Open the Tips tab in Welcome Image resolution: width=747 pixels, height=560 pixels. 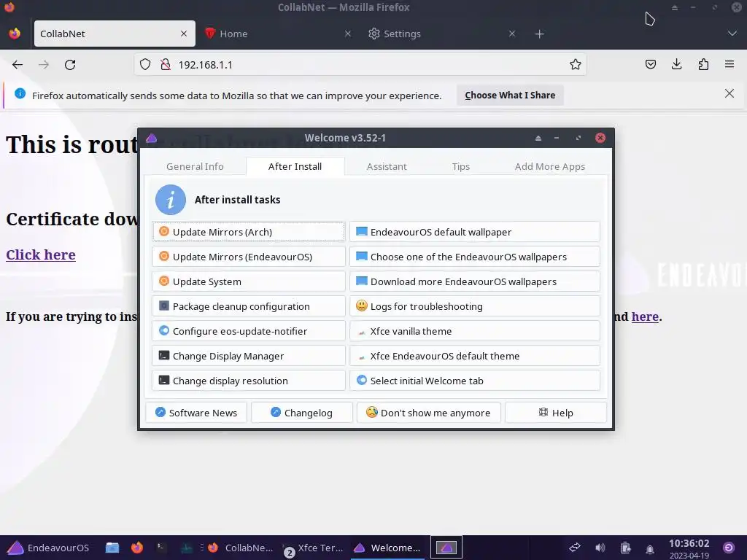461,167
